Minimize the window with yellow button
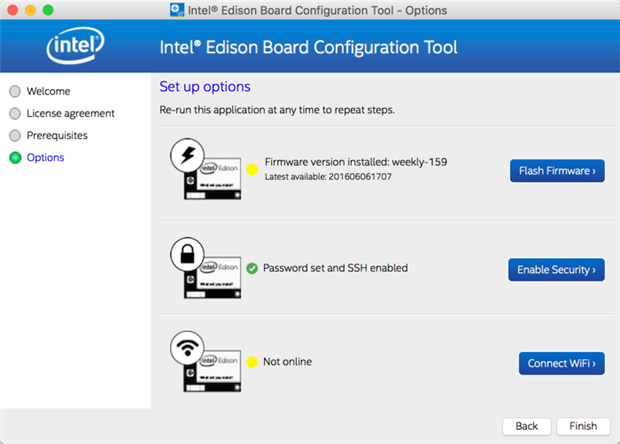 [28, 10]
